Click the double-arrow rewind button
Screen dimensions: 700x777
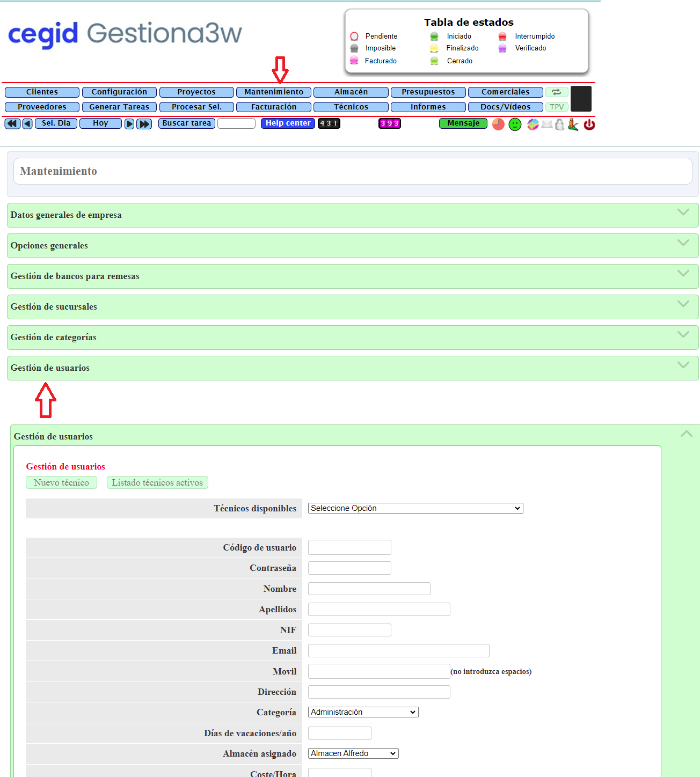(12, 124)
